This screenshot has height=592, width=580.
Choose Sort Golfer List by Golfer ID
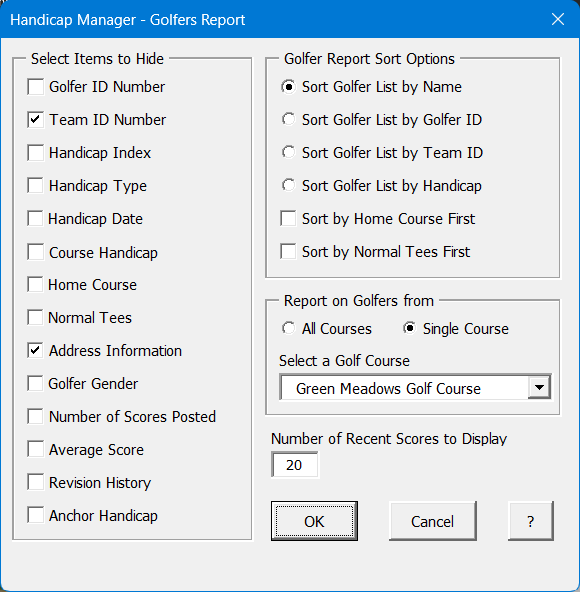pos(288,120)
